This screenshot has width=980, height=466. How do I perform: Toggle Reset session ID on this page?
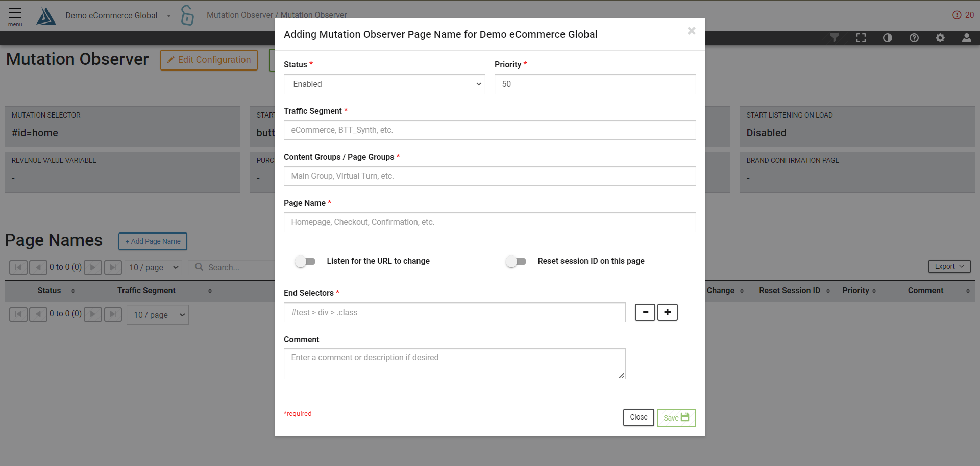point(516,262)
